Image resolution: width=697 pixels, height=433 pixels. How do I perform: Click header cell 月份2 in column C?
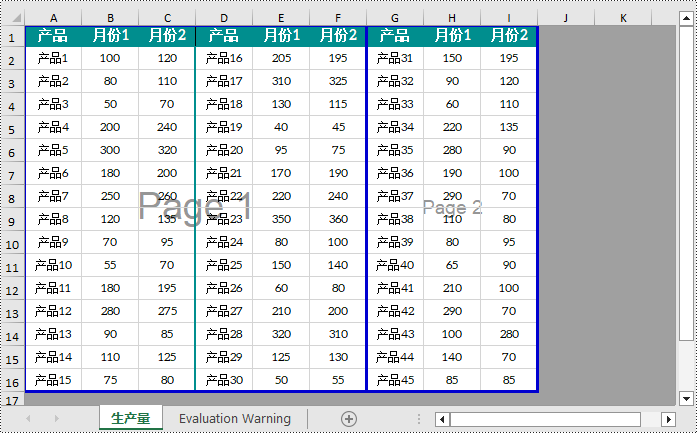[167, 36]
